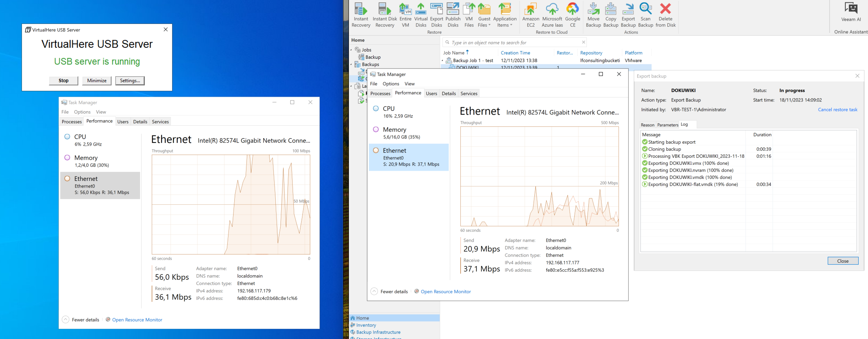Open Settings in VirtualHere USB Server
Viewport: 868px width, 339px height.
point(130,81)
